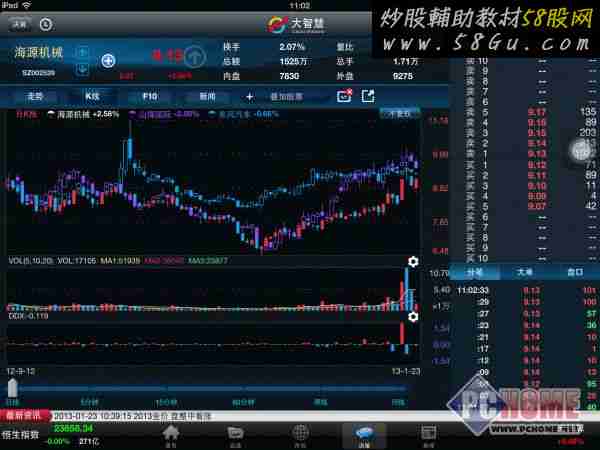Select the 60分钟 period label
This screenshot has height=450, width=600.
pyautogui.click(x=243, y=402)
